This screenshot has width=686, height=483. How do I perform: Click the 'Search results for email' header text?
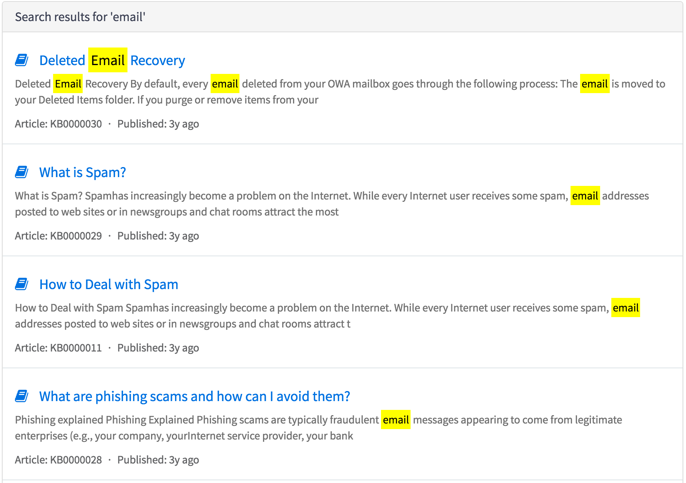click(80, 17)
